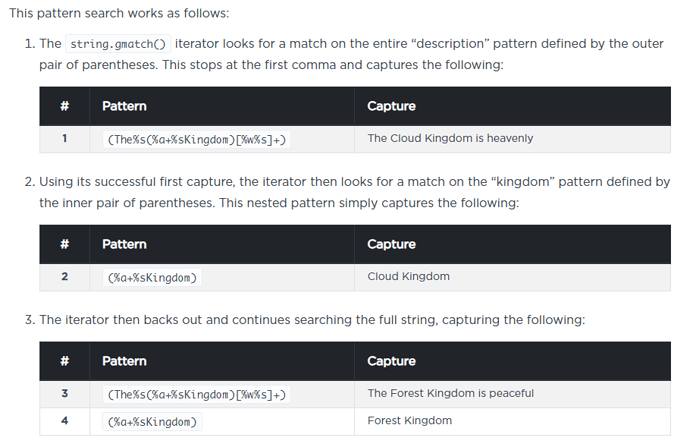Click the pattern code in row 2
Viewport: 690px width, 446px height.
[152, 277]
